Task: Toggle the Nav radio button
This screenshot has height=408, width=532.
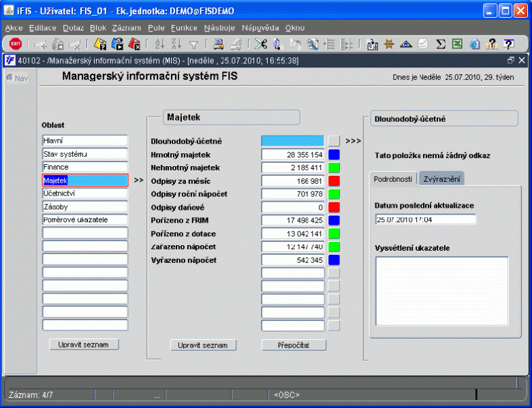Action: coord(10,78)
